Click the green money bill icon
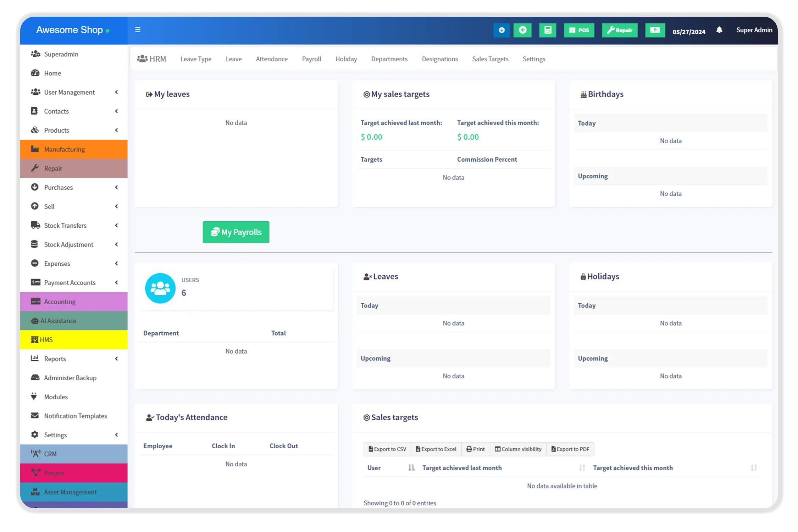This screenshot has height=532, width=798. (x=655, y=30)
